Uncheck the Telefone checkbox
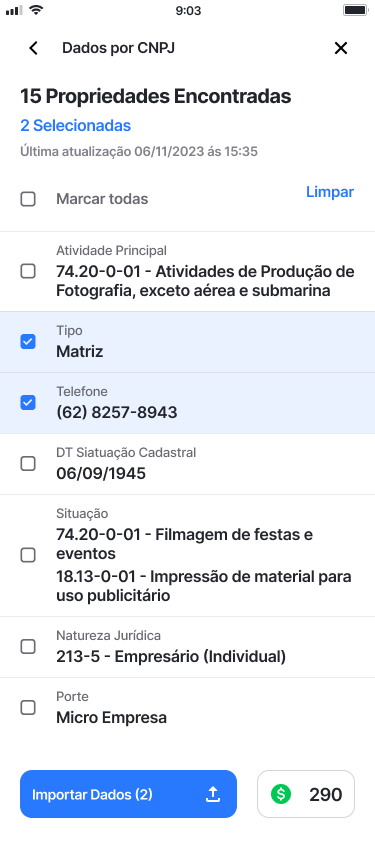The height and width of the screenshot is (850, 375). pyautogui.click(x=28, y=403)
